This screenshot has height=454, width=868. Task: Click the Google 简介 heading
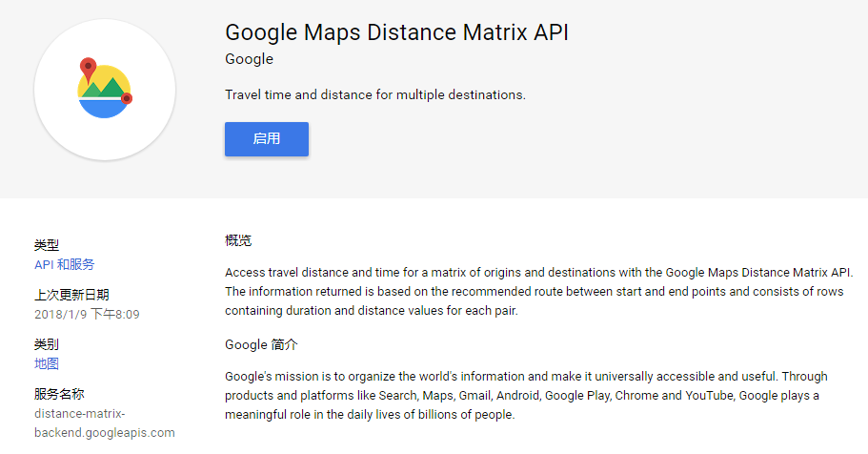[x=261, y=345]
